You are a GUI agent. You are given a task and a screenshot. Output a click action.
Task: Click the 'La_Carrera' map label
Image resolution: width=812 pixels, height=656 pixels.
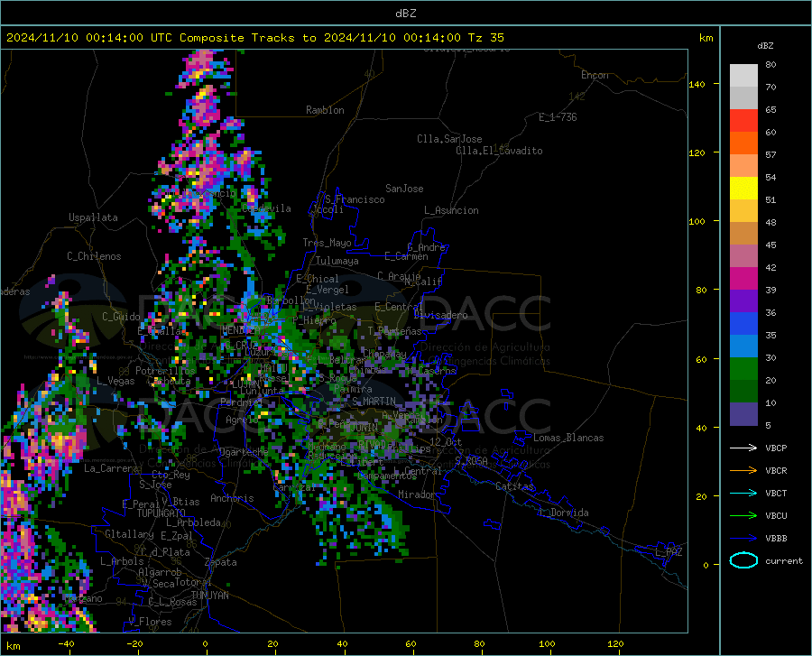click(111, 468)
